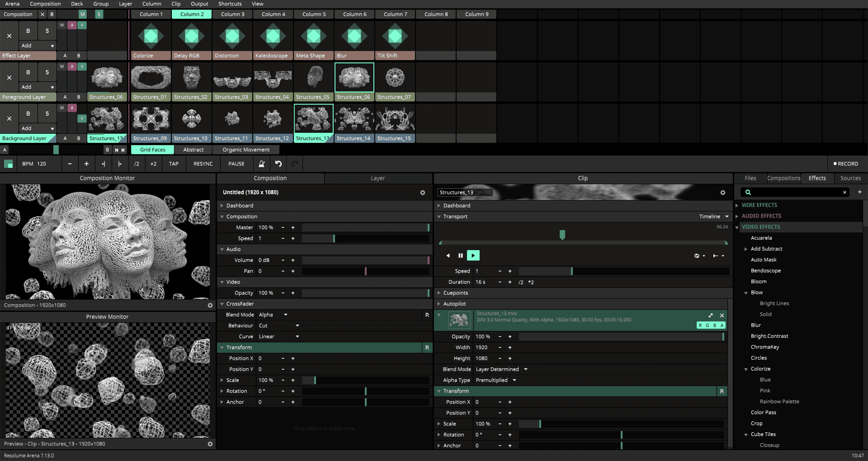
Task: Click the metronome icon next to TAP
Action: point(261,164)
